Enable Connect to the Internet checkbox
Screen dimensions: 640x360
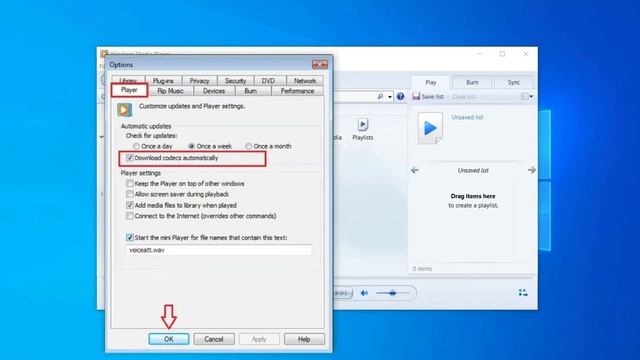(x=130, y=216)
